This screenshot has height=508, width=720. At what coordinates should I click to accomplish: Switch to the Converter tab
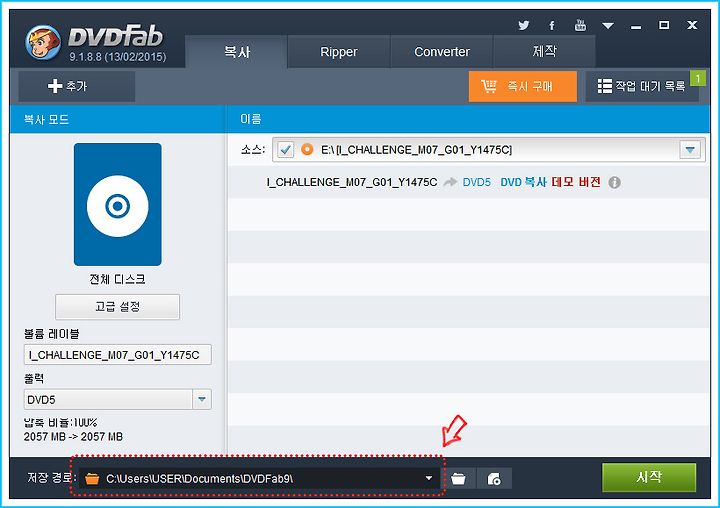(442, 51)
